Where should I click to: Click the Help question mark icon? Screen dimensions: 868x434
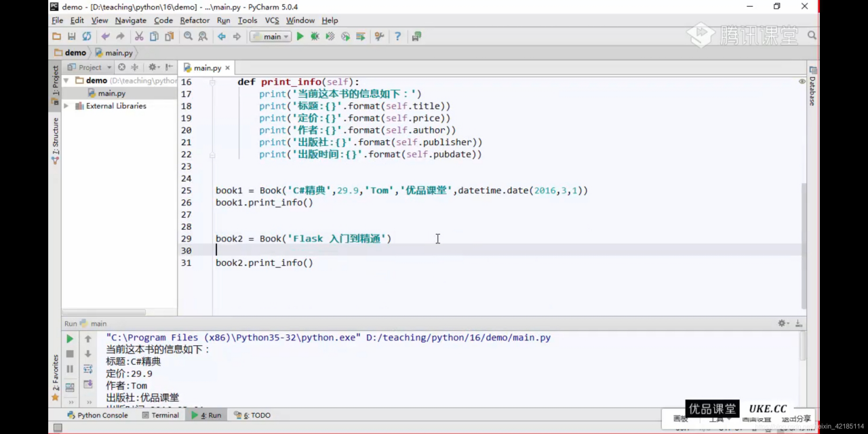(397, 37)
